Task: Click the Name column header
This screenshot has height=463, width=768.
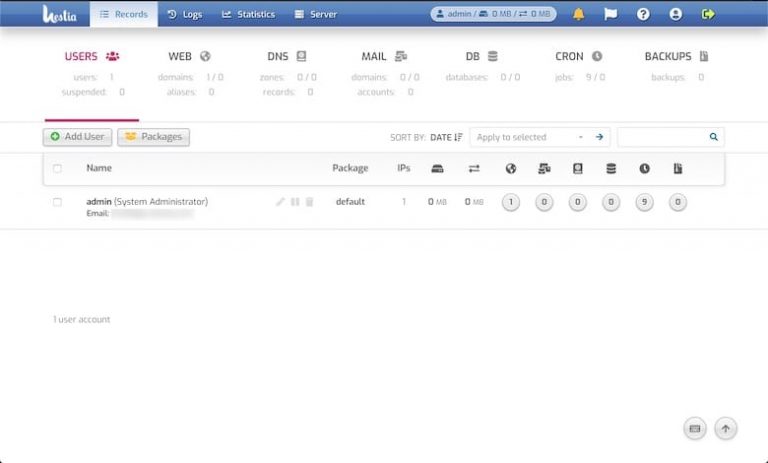Action: point(99,168)
